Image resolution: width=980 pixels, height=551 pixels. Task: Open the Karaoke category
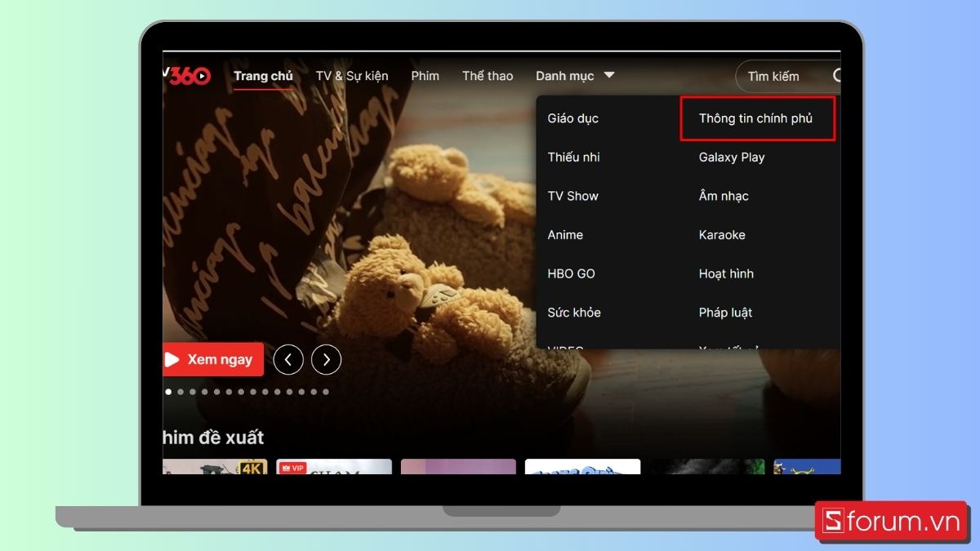click(722, 234)
